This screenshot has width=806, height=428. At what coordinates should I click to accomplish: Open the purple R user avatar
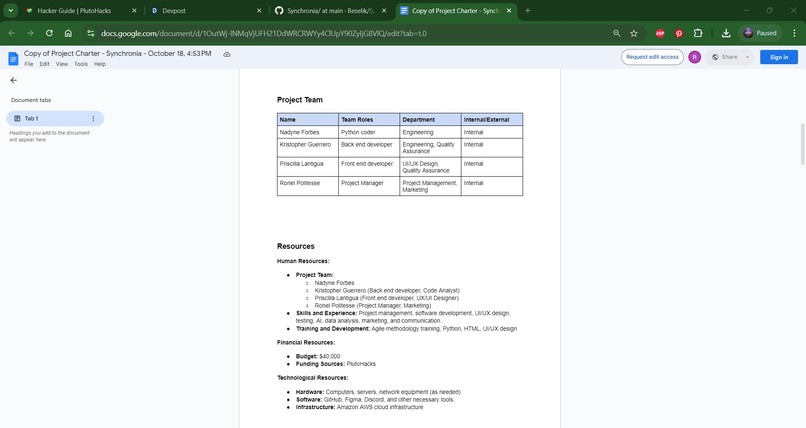tap(694, 57)
